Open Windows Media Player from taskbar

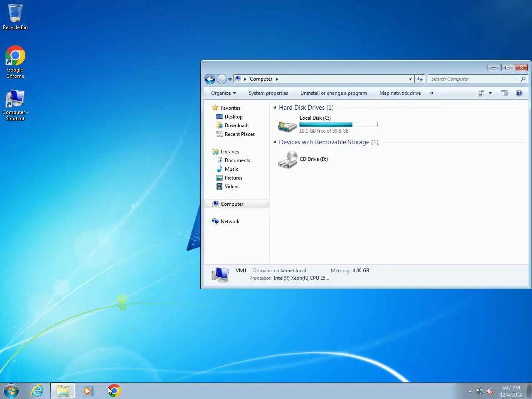(x=88, y=391)
